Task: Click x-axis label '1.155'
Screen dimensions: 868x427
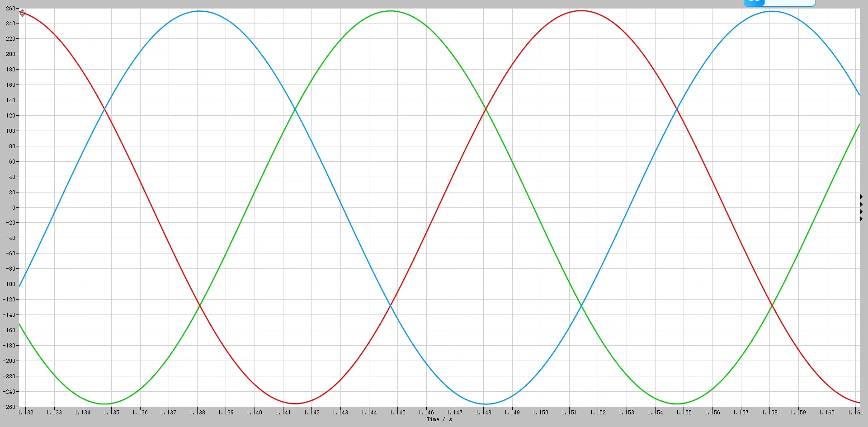Action: click(x=684, y=413)
